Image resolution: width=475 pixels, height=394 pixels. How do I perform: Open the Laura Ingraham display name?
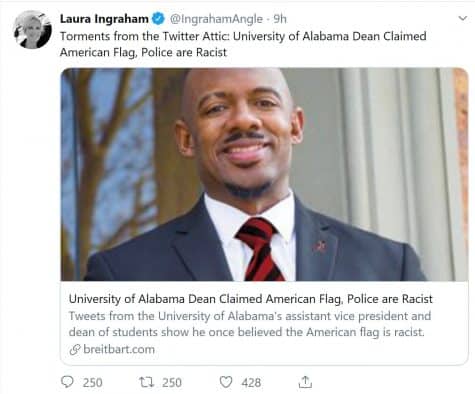[104, 19]
